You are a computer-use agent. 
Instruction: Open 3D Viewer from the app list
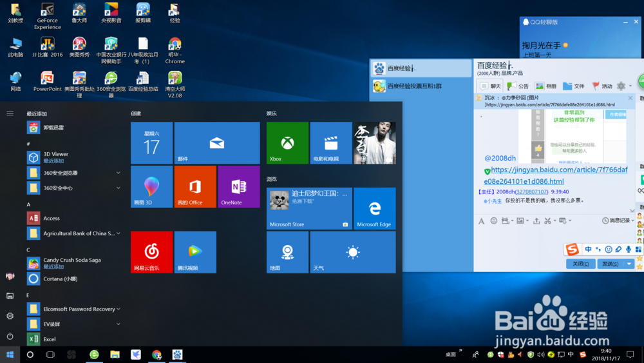coord(74,157)
